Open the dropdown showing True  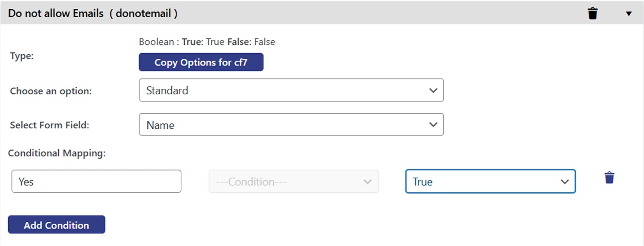point(490,182)
